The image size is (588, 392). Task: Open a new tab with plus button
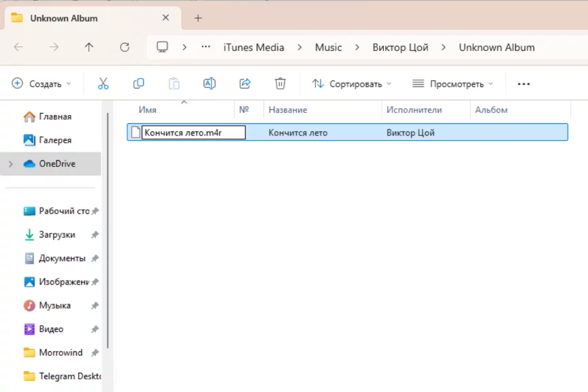coord(198,18)
